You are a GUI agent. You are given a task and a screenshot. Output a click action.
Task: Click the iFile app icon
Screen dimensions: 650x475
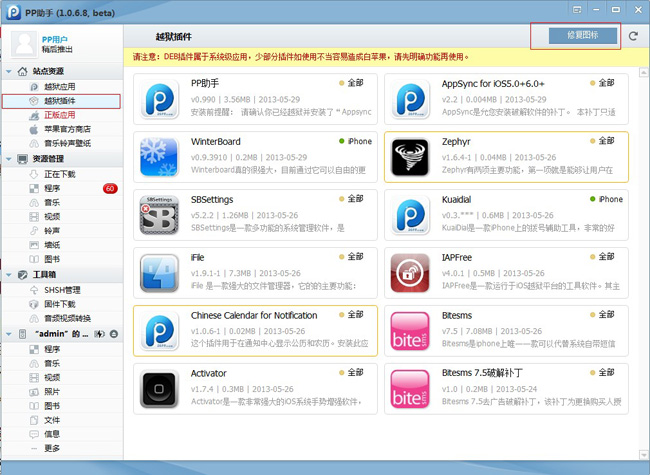pos(159,272)
